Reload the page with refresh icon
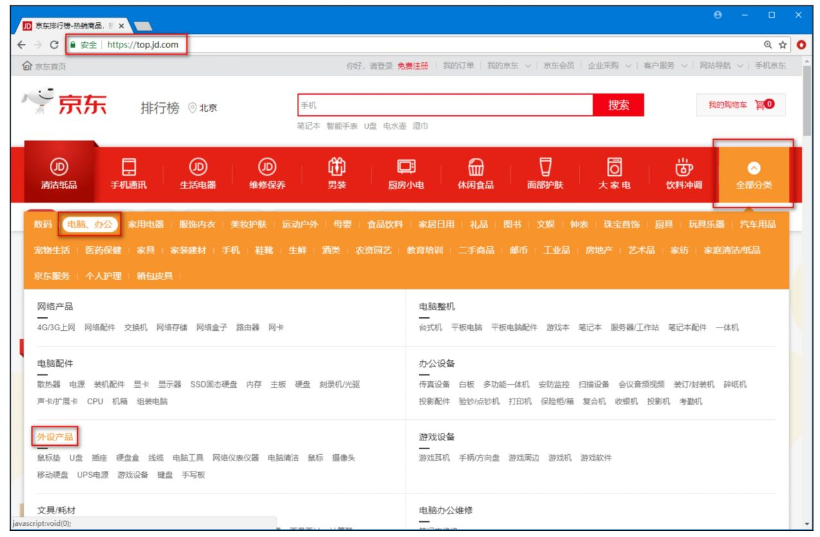Screen dimensions: 820x537 pos(54,45)
